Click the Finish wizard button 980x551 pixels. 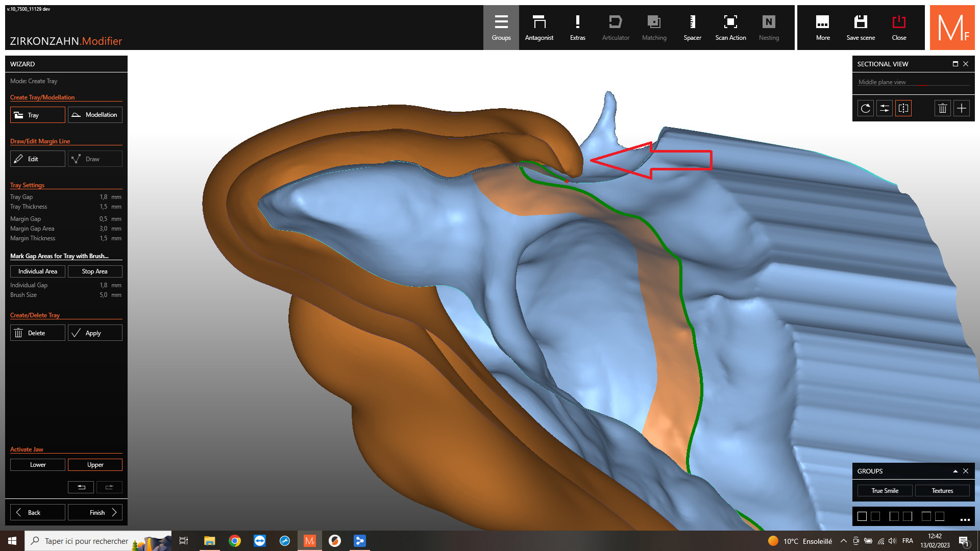(x=95, y=513)
